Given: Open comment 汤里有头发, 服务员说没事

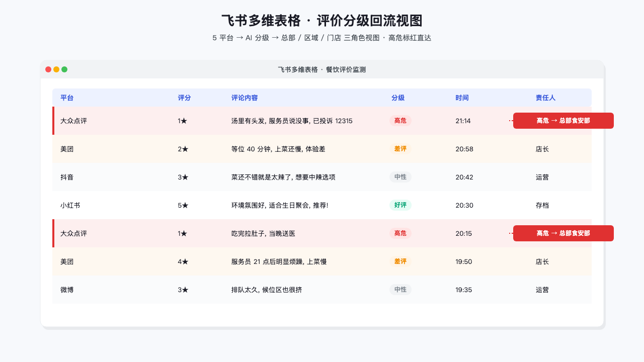Looking at the screenshot, I should (x=292, y=121).
